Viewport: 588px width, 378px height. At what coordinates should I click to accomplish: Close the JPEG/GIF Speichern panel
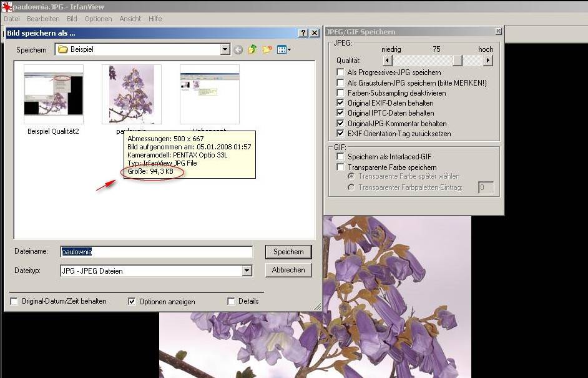(498, 31)
